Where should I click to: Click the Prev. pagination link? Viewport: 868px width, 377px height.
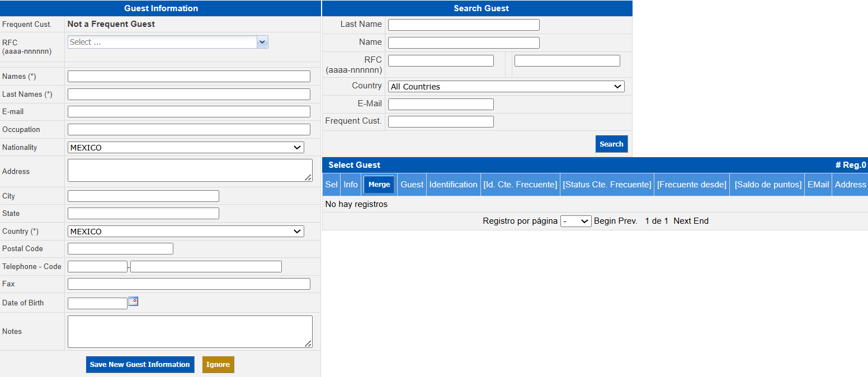(x=628, y=221)
